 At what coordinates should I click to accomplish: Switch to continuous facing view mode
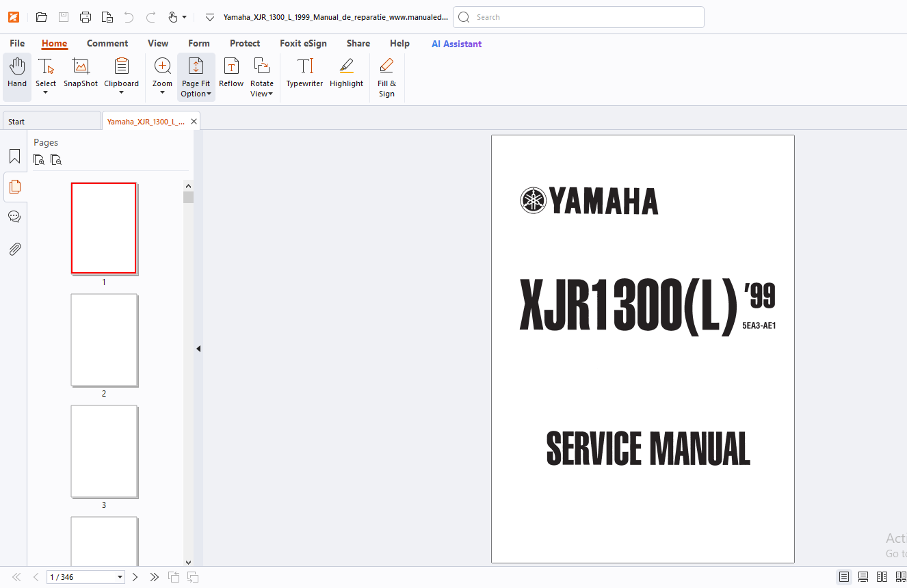[x=901, y=577]
